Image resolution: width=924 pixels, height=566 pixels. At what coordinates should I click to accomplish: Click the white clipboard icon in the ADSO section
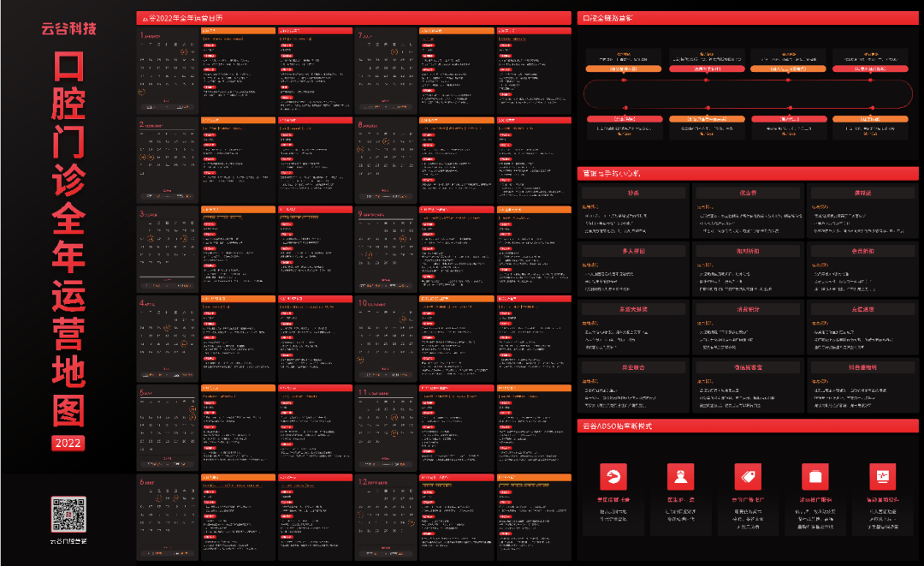815,476
